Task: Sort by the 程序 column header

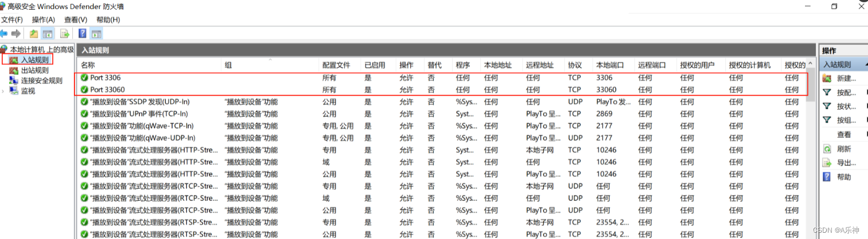Action: coord(467,65)
